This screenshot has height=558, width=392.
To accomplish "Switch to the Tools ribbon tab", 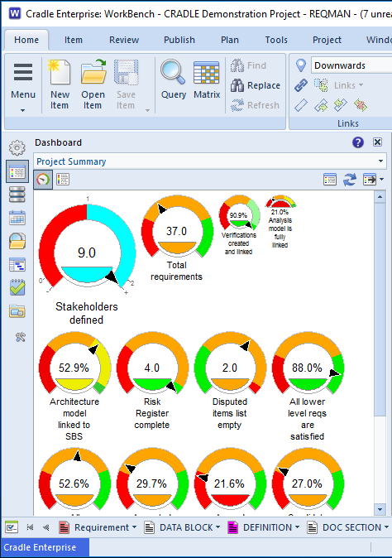I will [276, 40].
